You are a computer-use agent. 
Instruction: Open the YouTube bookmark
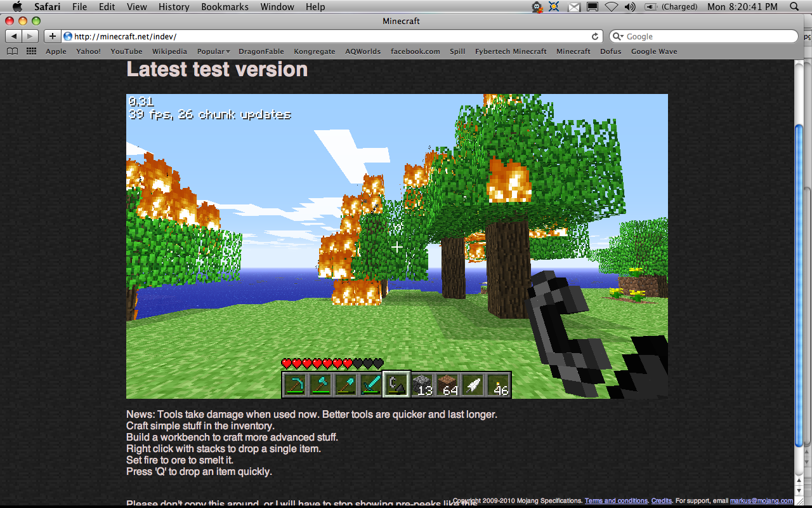pos(126,51)
